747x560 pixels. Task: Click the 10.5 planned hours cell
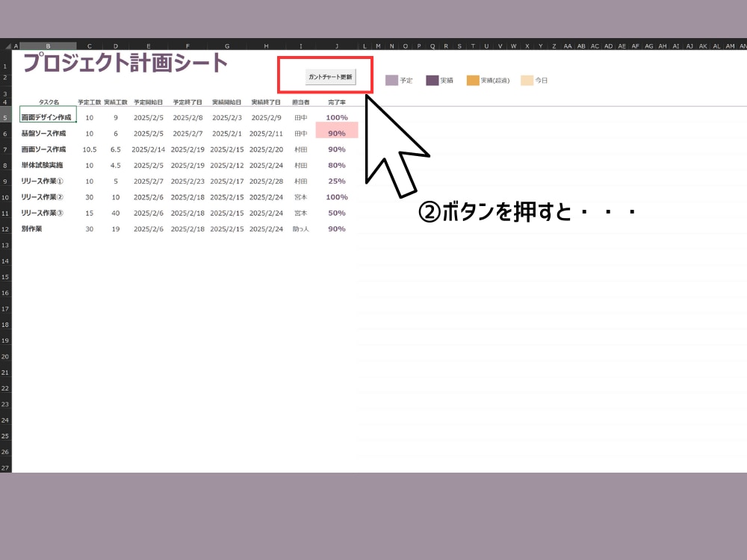89,149
